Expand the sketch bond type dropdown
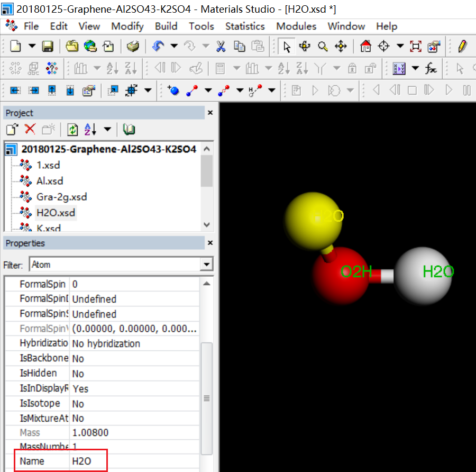Viewport: 476px width, 472px height. (x=208, y=90)
